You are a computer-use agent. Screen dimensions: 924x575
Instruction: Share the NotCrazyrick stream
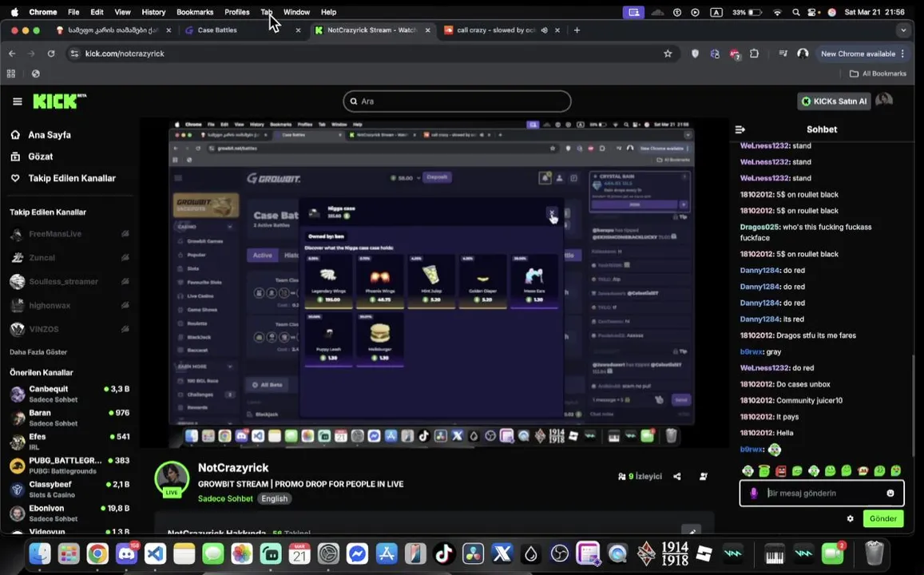click(x=677, y=476)
